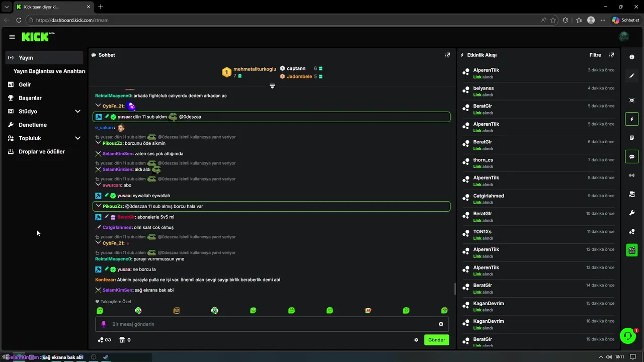
Task: Click the 'Bir mesaj gönderin' input field
Action: 272,324
